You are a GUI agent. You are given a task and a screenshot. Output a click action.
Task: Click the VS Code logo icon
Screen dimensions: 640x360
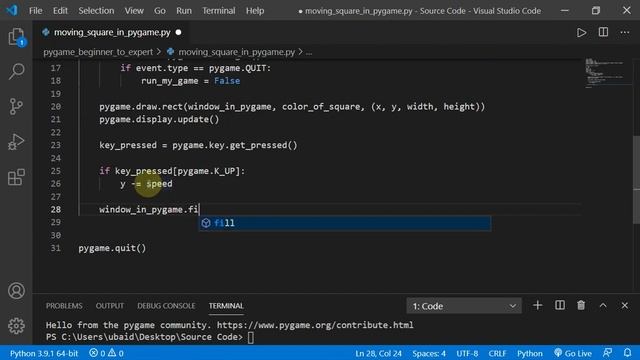coord(12,10)
